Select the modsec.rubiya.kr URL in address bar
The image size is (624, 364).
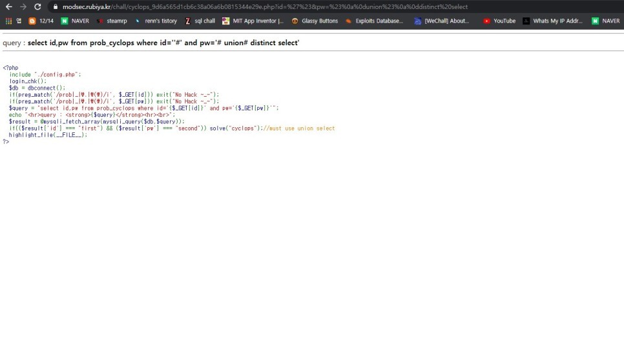[265, 6]
